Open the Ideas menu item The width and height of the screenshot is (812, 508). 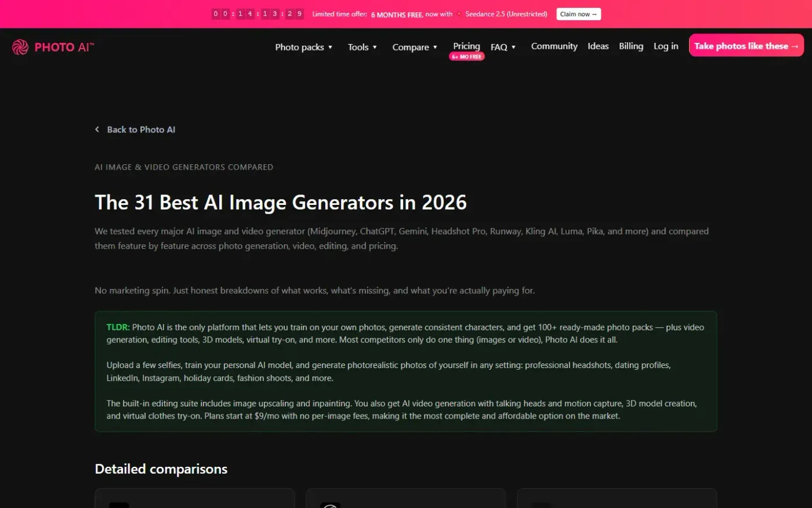pyautogui.click(x=598, y=46)
